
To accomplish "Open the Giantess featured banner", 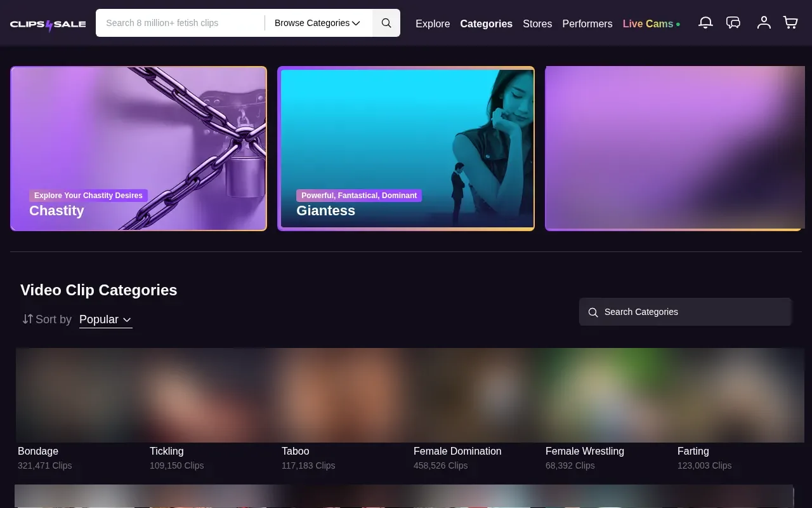I will (x=406, y=149).
